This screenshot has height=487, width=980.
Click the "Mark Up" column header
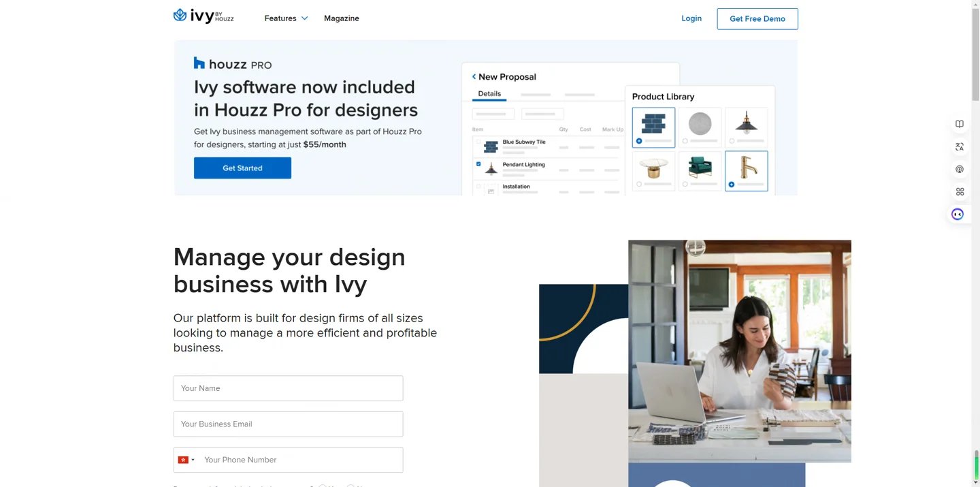click(x=612, y=129)
